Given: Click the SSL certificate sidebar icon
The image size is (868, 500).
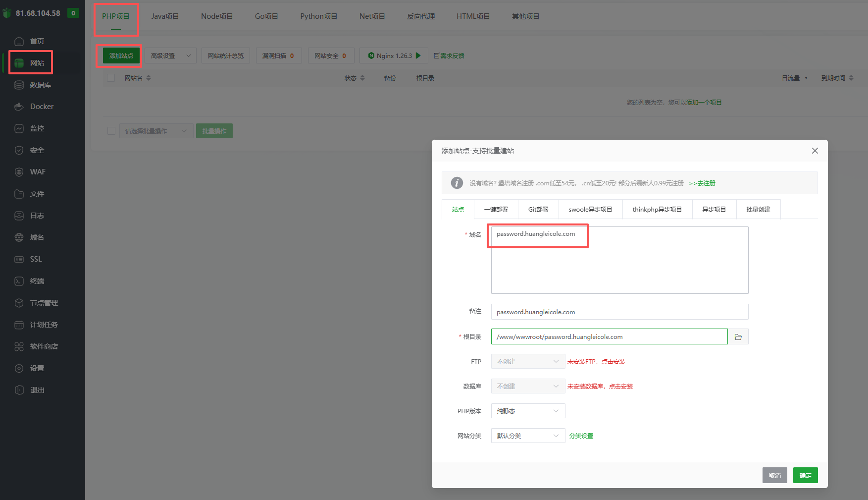Looking at the screenshot, I should click(x=19, y=259).
